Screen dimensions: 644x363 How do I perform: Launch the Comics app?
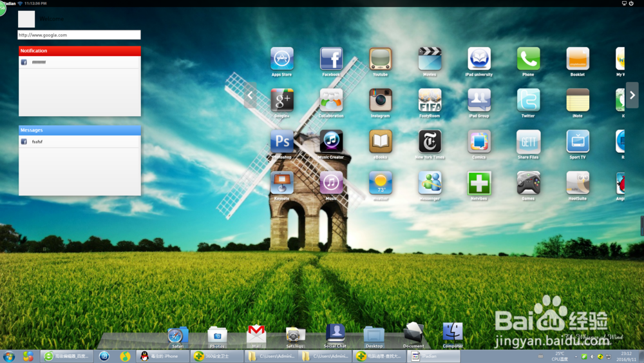point(479,141)
